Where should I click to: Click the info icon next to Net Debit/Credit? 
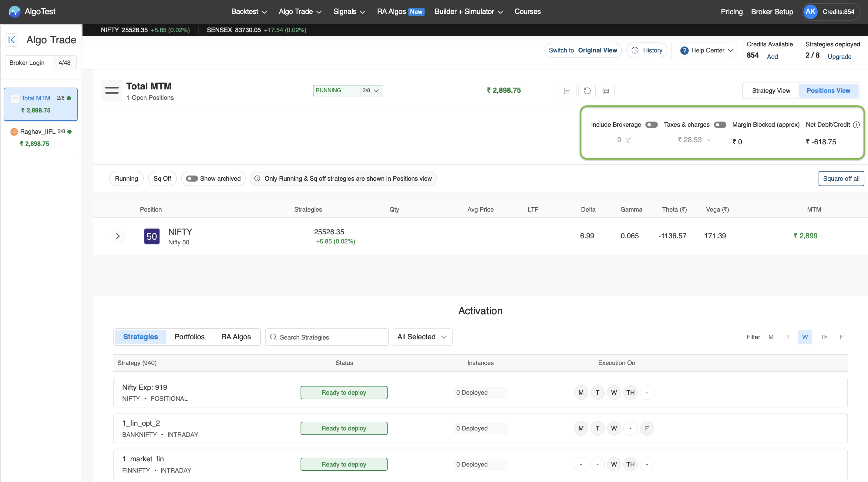coord(857,124)
